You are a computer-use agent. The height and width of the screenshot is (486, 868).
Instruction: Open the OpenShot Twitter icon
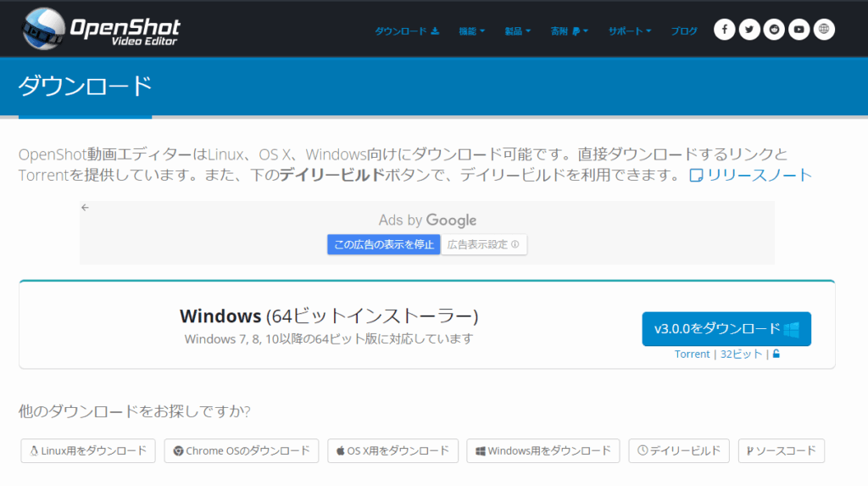pos(749,30)
